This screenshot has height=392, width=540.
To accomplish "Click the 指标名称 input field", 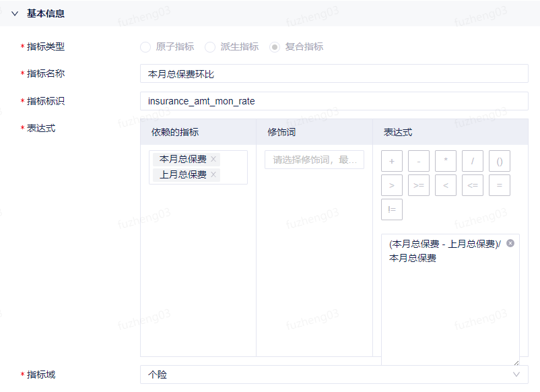I will [x=333, y=74].
